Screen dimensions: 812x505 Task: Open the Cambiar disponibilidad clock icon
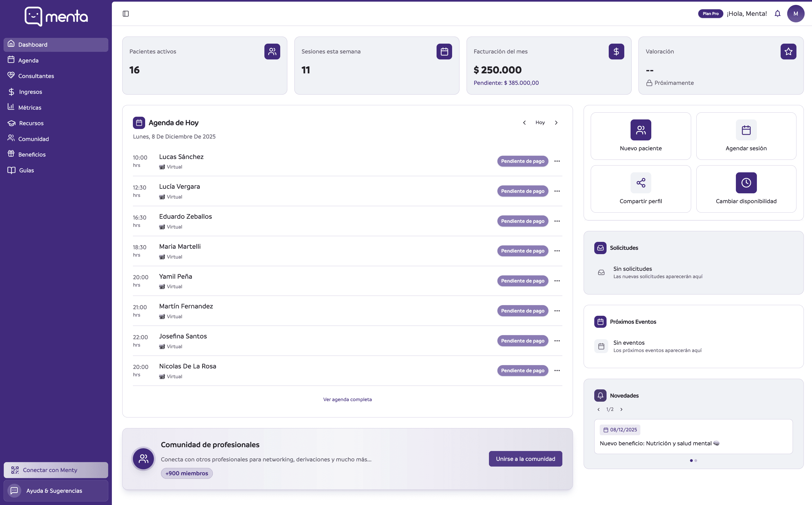[x=746, y=183]
